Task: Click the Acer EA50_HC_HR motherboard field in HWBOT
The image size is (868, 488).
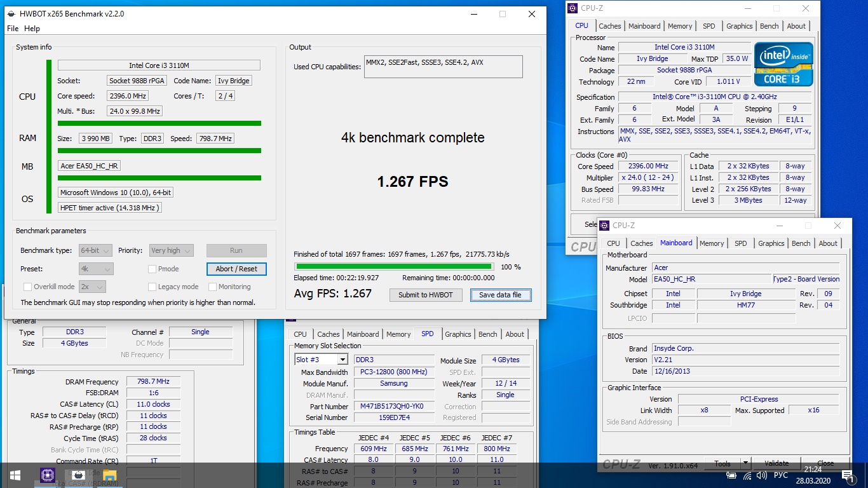Action: 89,166
